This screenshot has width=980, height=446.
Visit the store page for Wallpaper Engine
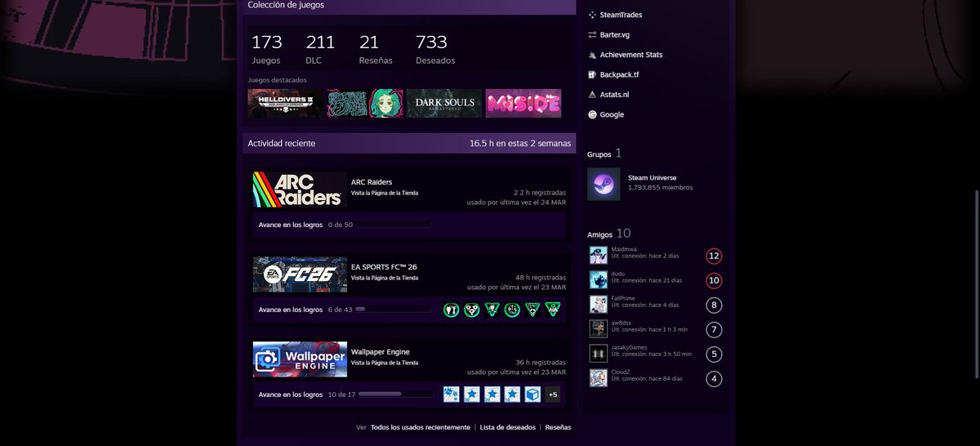pos(385,363)
